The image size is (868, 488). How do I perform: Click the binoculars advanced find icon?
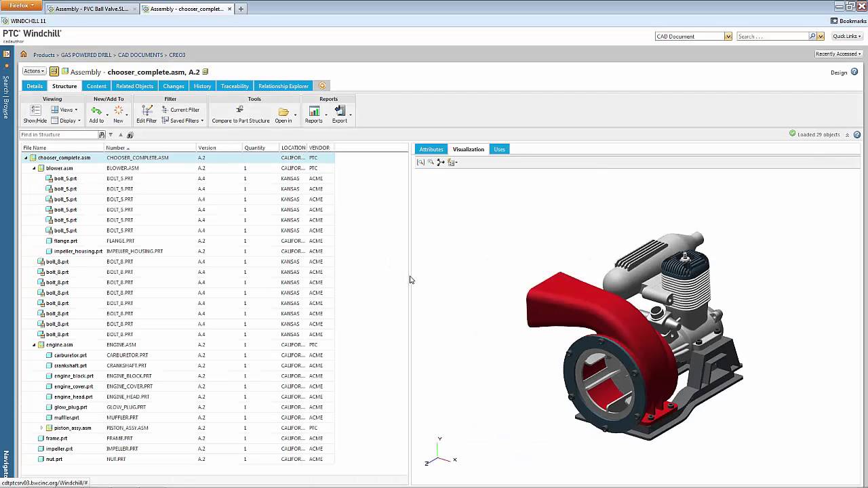pos(130,135)
